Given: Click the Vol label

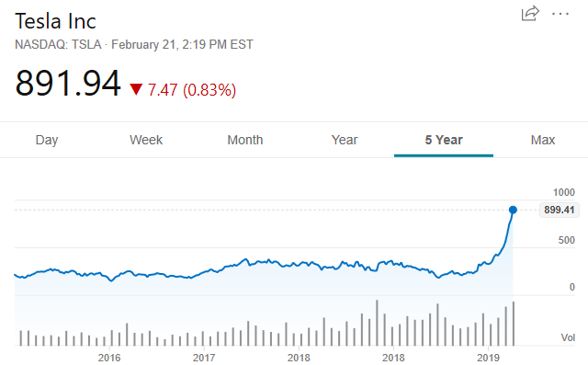Looking at the screenshot, I should (x=568, y=337).
